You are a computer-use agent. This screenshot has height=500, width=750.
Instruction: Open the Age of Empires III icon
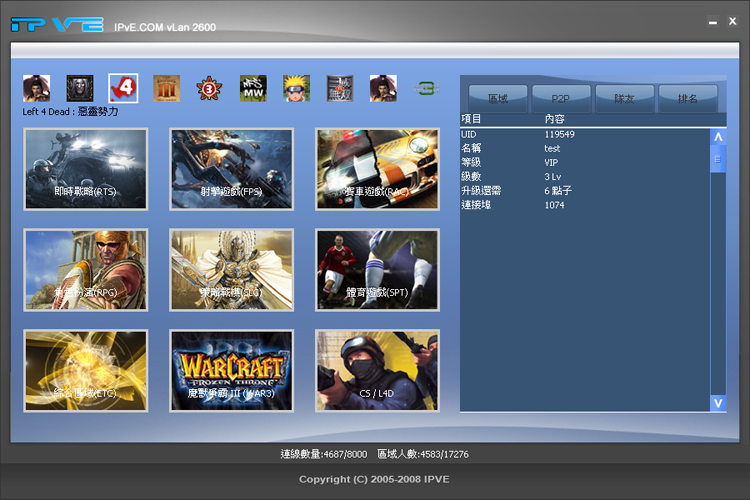tap(166, 88)
